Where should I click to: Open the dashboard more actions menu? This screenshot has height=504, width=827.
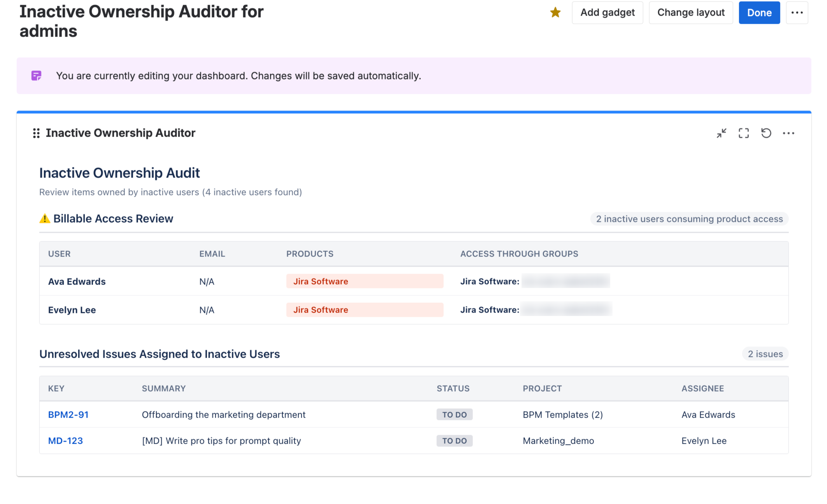pos(797,12)
